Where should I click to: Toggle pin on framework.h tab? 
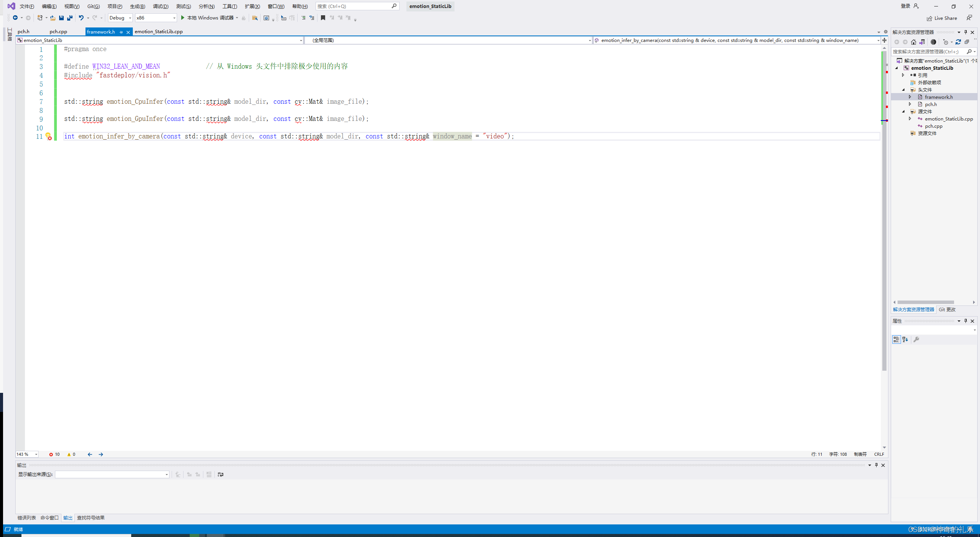coord(121,32)
